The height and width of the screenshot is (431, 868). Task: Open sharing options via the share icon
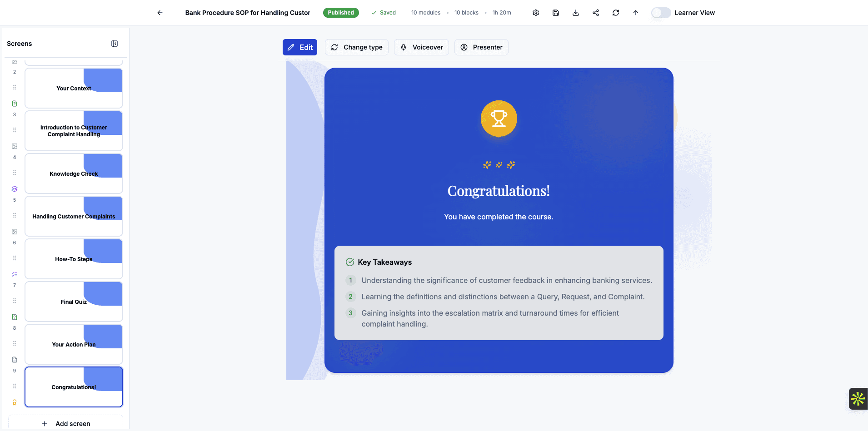[x=596, y=12]
